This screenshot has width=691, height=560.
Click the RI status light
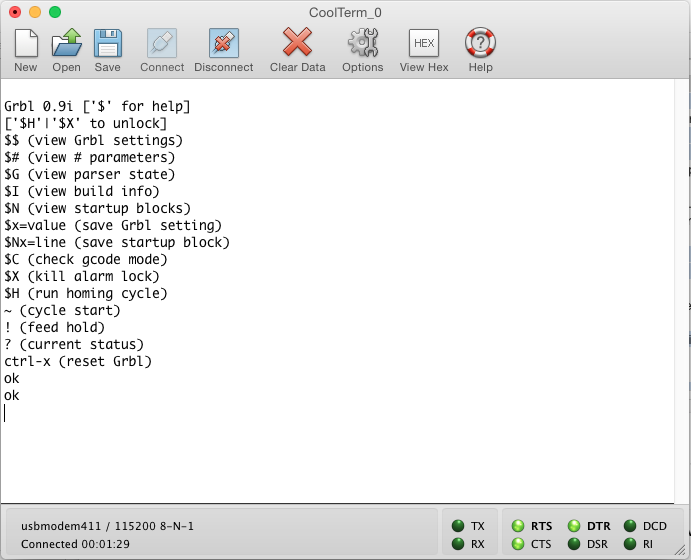pyautogui.click(x=630, y=544)
